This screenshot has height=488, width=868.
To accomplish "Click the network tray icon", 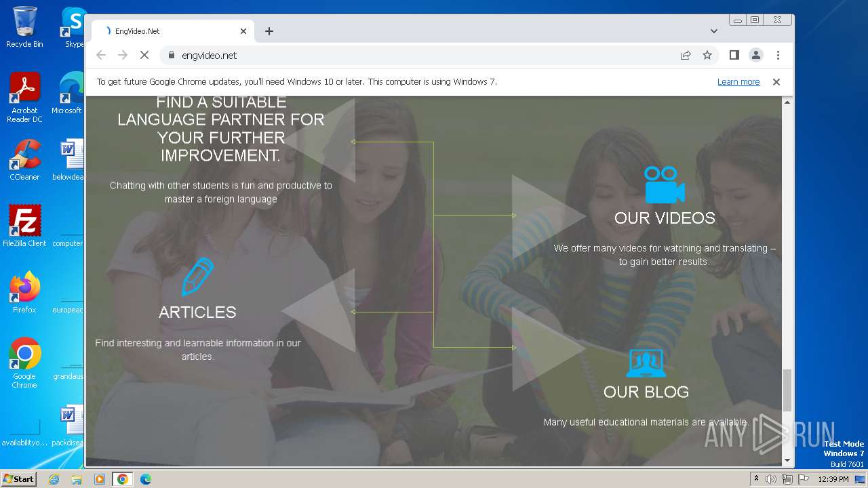I will tap(787, 479).
